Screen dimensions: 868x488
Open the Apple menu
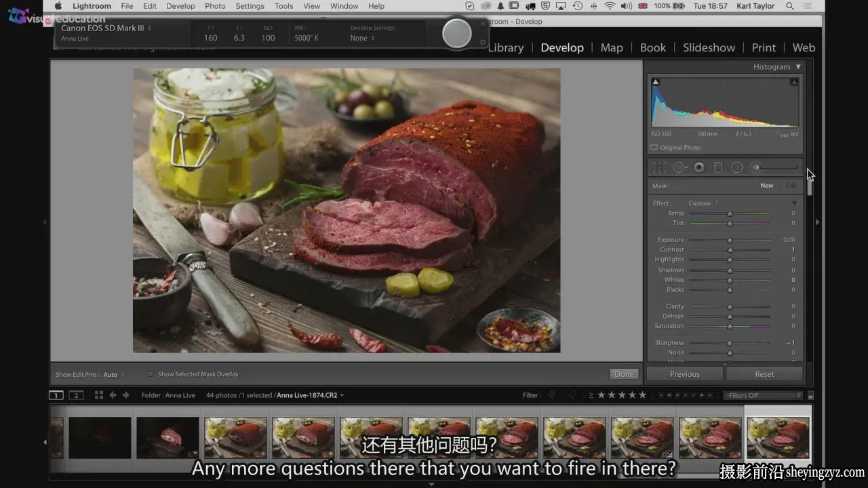(x=58, y=6)
